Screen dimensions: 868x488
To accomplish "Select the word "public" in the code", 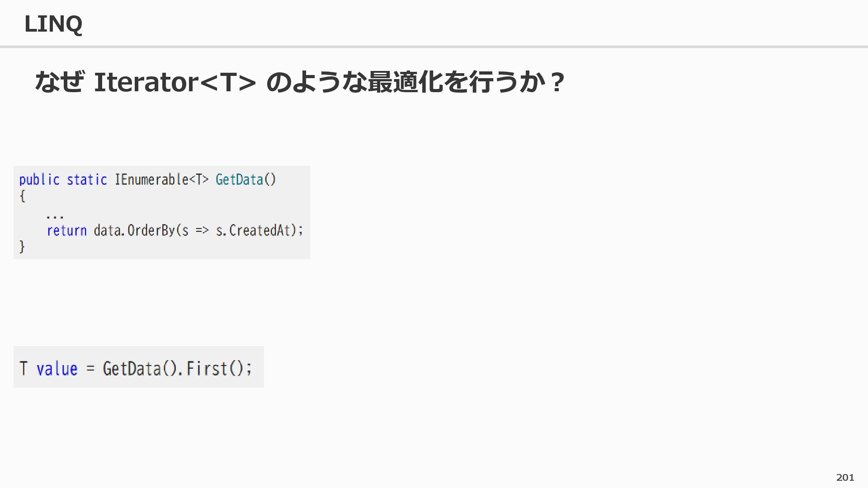I will [x=39, y=180].
